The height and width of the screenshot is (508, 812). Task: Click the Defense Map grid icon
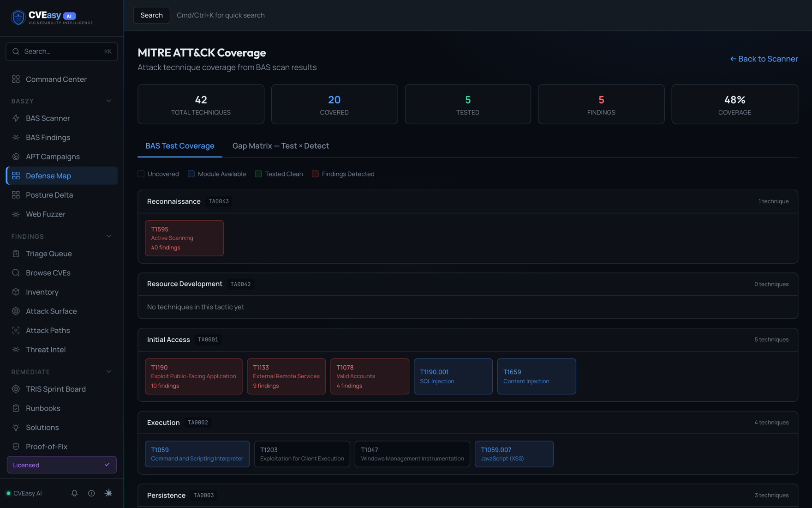(16, 175)
